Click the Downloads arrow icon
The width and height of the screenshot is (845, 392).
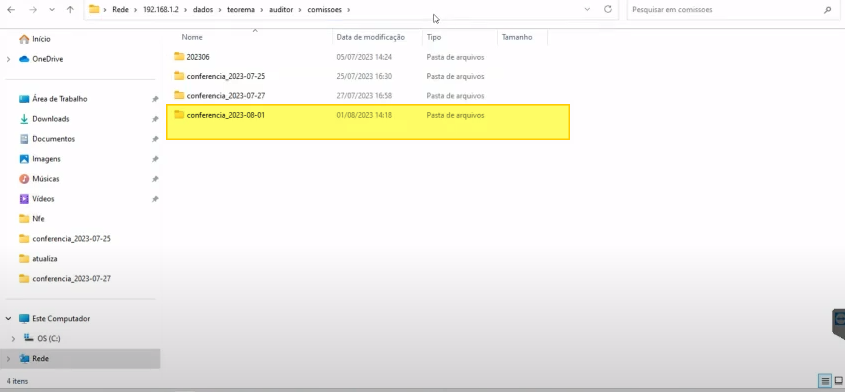point(24,119)
